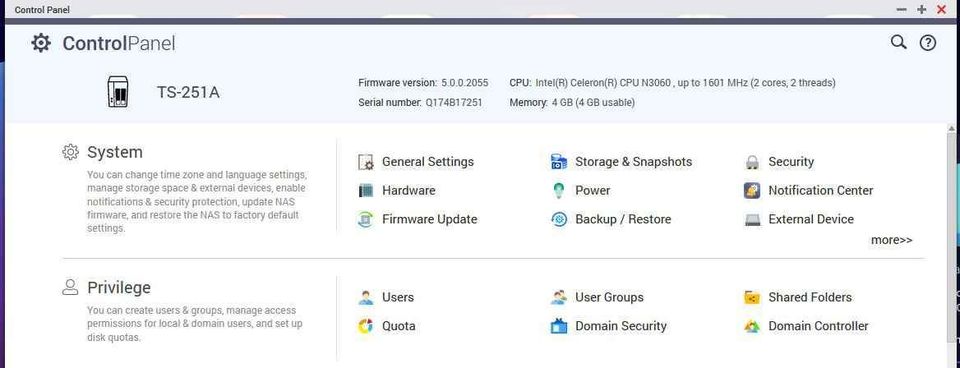Select the Privilege section heading
The height and width of the screenshot is (368, 960).
point(119,288)
